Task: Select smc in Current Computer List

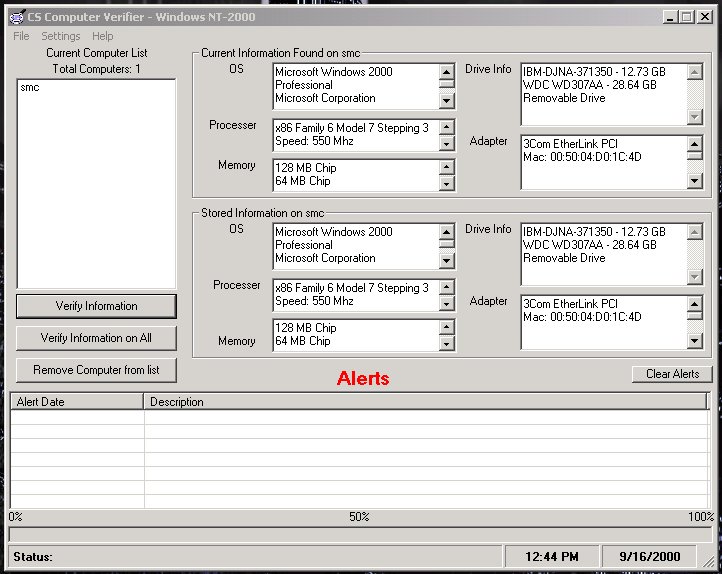Action: point(30,88)
